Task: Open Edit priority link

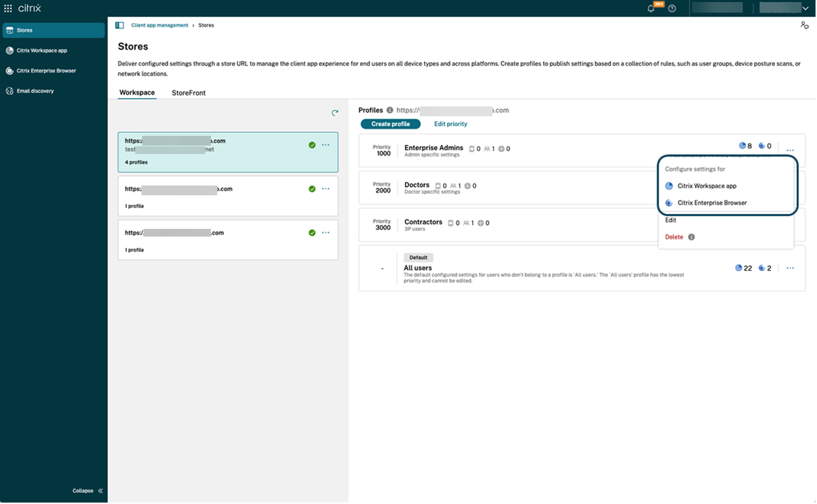Action: coord(451,124)
